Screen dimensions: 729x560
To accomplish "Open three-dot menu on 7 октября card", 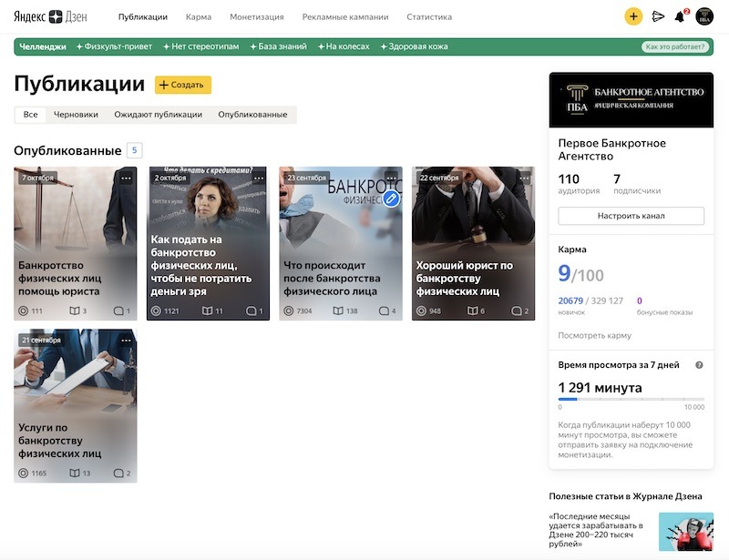I will click(x=126, y=178).
